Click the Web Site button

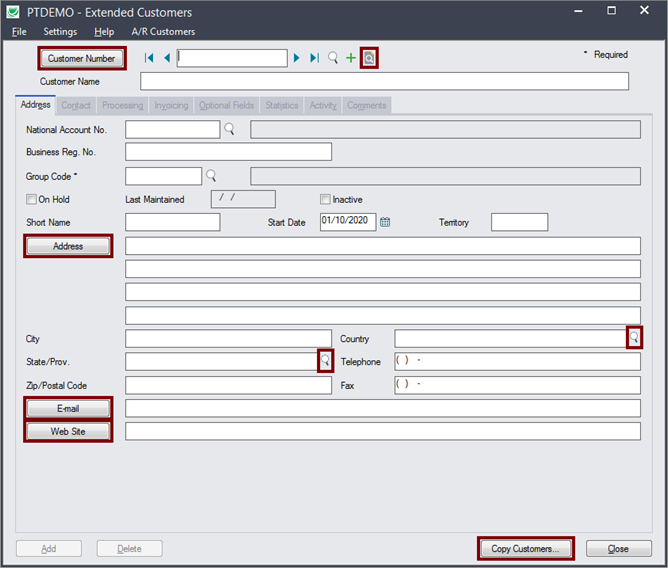click(x=69, y=431)
